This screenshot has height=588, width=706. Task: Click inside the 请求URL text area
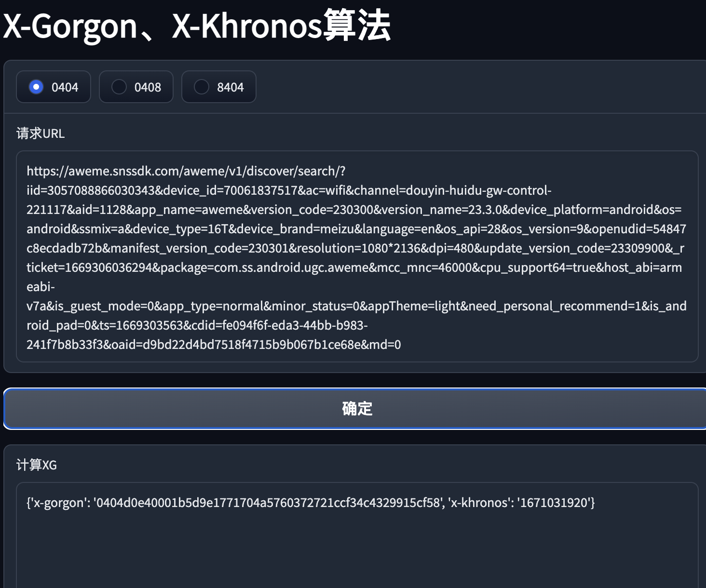click(x=357, y=256)
